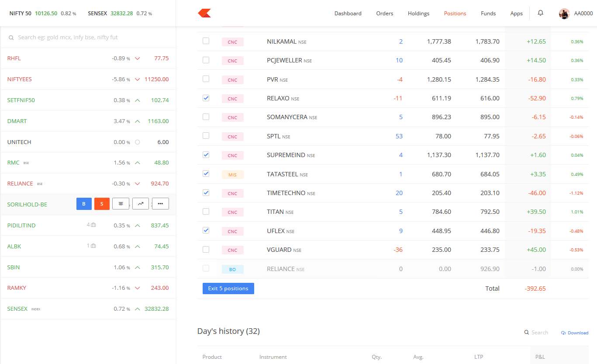
Task: Click the SPTL NSE instrument name
Action: coord(279,136)
